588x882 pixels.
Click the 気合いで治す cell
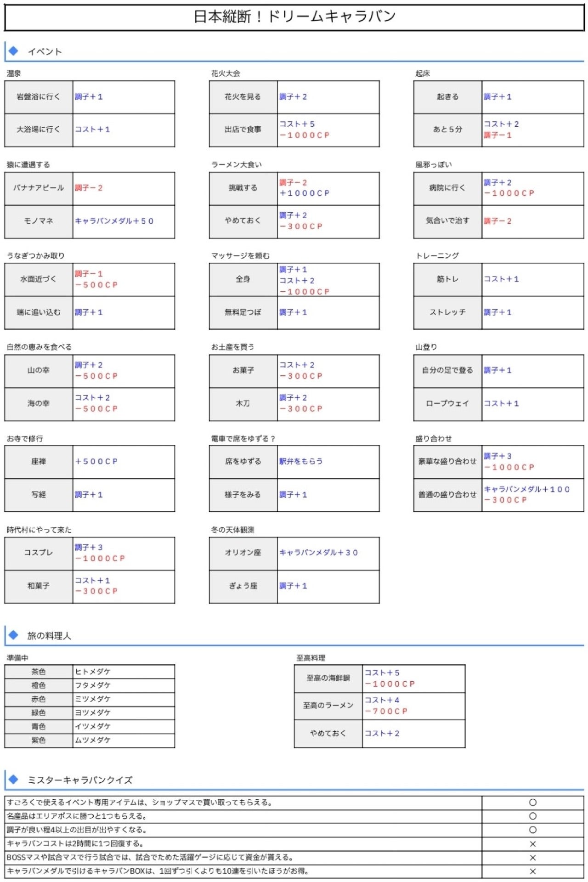447,221
